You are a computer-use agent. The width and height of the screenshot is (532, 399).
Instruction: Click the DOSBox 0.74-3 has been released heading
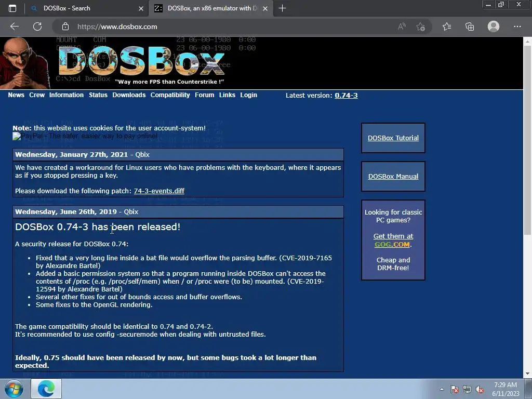(x=98, y=227)
